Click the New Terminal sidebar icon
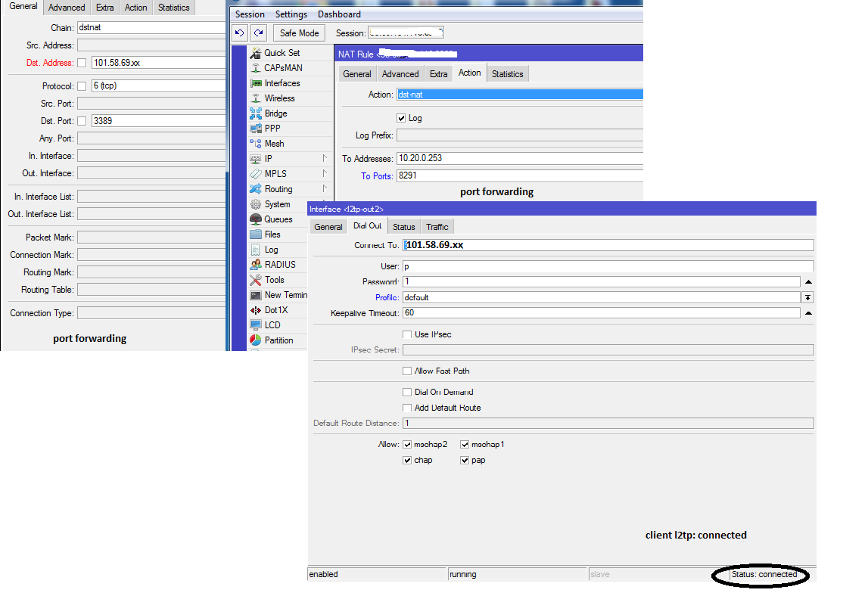The height and width of the screenshot is (593, 868). (x=255, y=295)
